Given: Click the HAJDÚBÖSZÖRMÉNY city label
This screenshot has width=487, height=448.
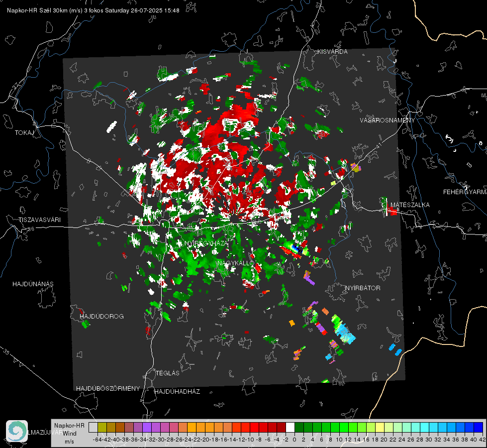Looking at the screenshot, I should click(108, 389).
